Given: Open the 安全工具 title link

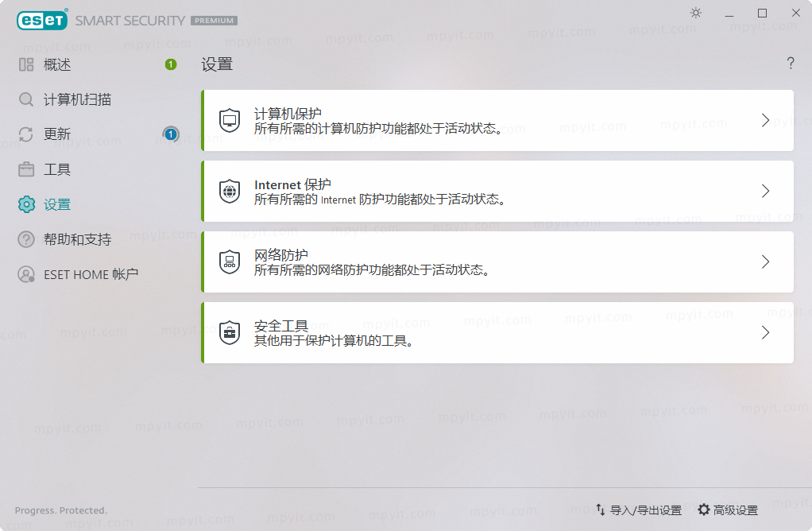Looking at the screenshot, I should (280, 326).
